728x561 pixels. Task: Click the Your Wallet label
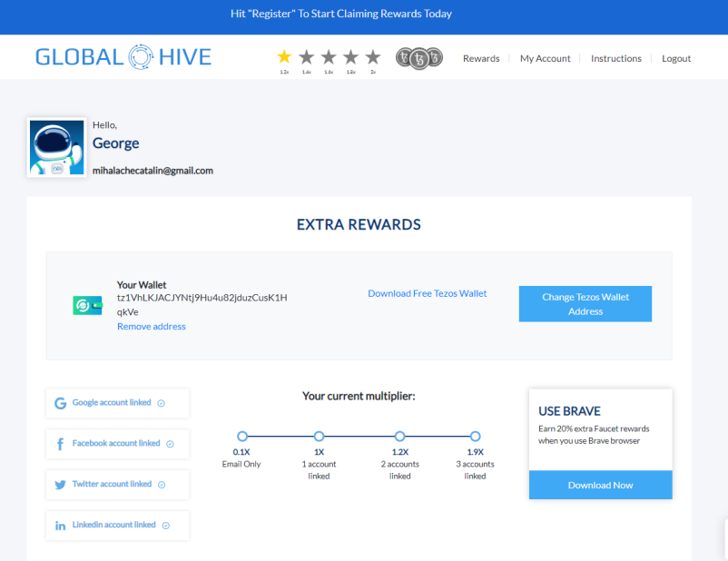coord(142,285)
